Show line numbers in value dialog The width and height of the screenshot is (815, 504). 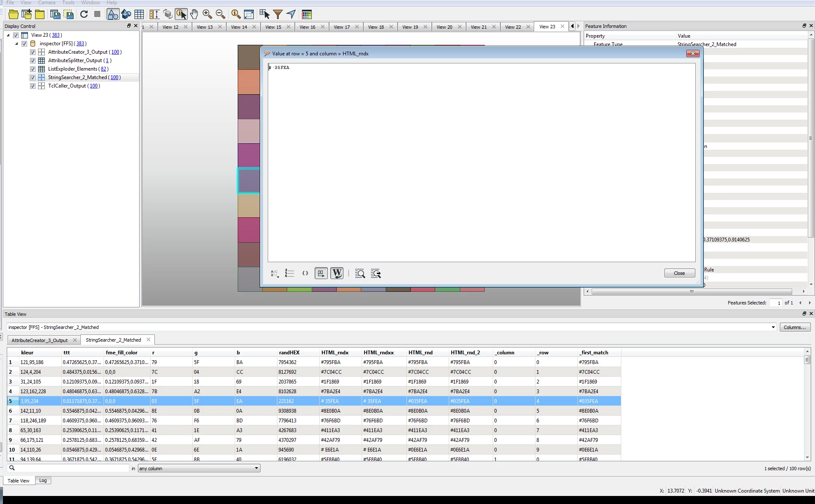pyautogui.click(x=289, y=274)
